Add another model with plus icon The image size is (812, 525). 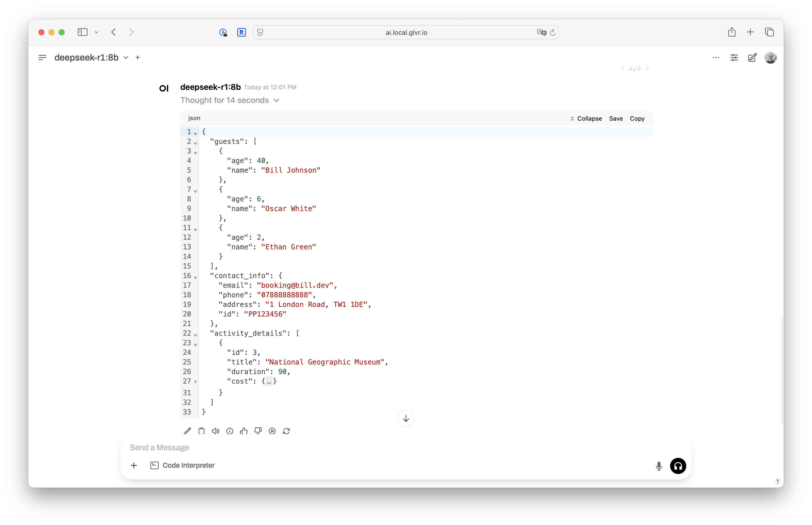[138, 57]
